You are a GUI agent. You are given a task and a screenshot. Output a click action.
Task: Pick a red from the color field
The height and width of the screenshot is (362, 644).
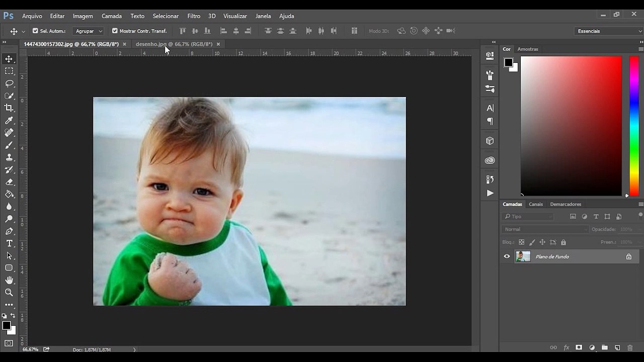coord(571,126)
